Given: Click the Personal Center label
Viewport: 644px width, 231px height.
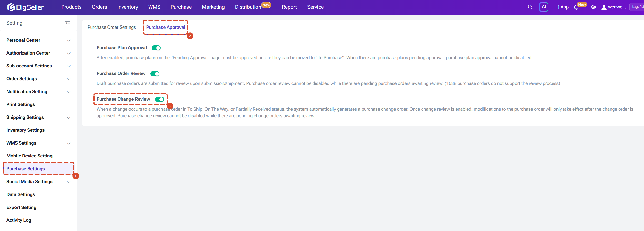Looking at the screenshot, I should point(23,40).
